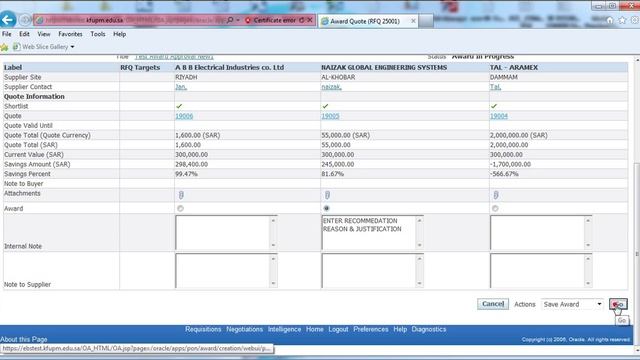Open quote link 19006

(184, 116)
